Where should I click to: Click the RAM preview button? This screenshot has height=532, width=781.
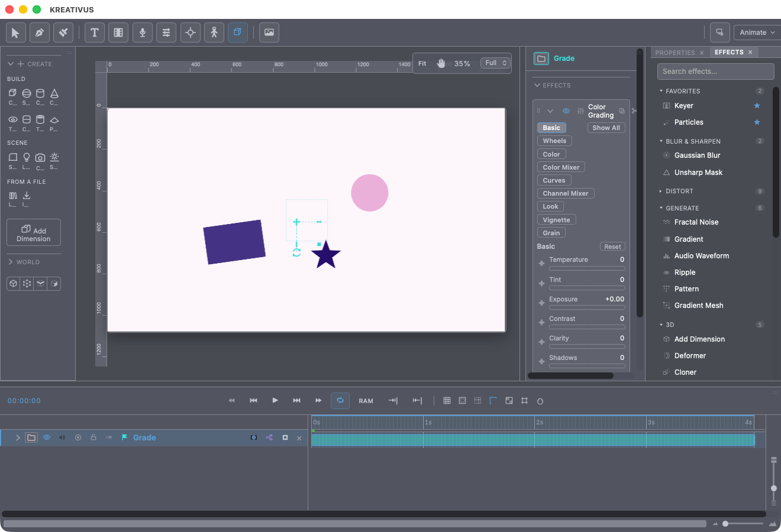[366, 401]
